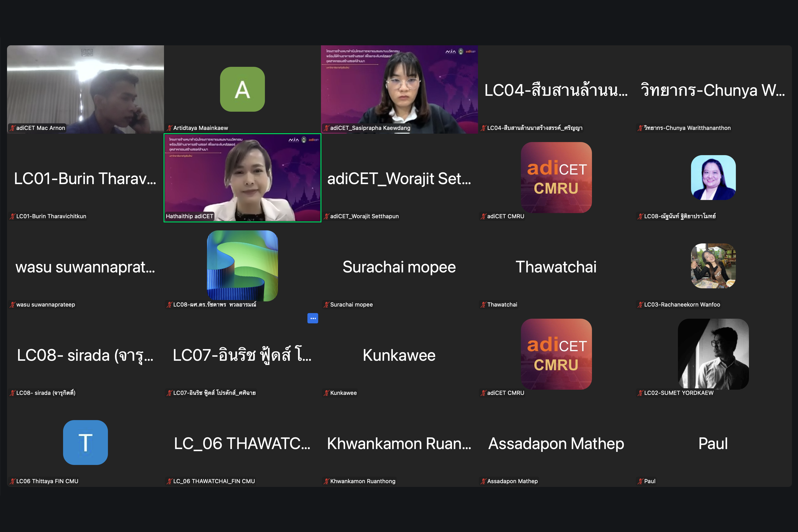Select the active speaker Hathaithip adiCET video
Image resolution: width=798 pixels, height=532 pixels.
point(242,178)
